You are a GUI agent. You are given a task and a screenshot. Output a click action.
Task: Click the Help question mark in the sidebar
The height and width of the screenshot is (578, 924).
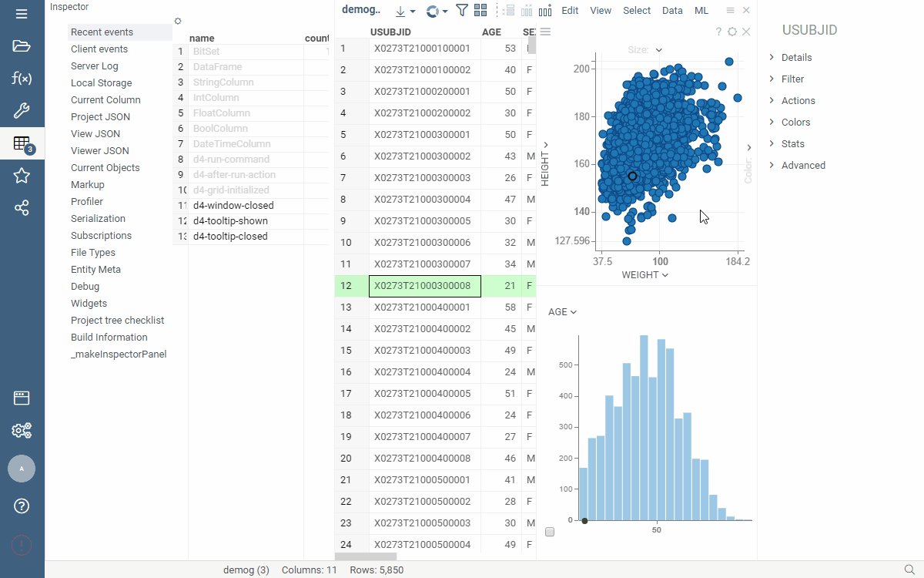(x=22, y=506)
